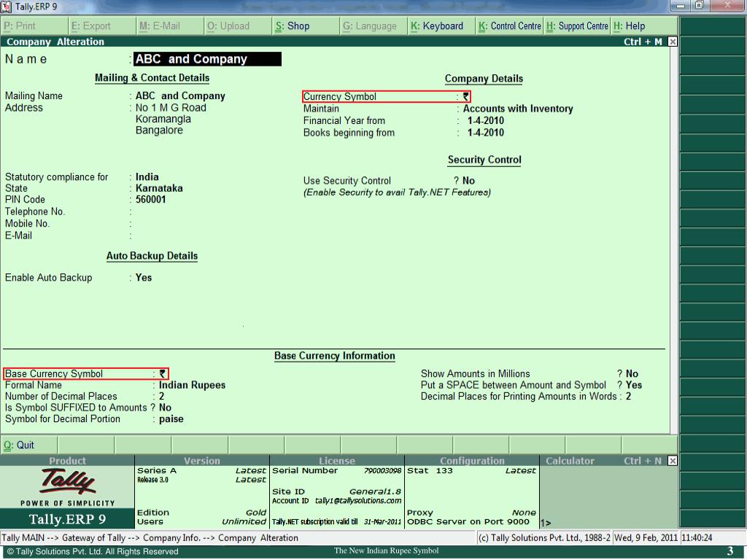
Task: Click the Books beginning from date
Action: click(x=485, y=133)
